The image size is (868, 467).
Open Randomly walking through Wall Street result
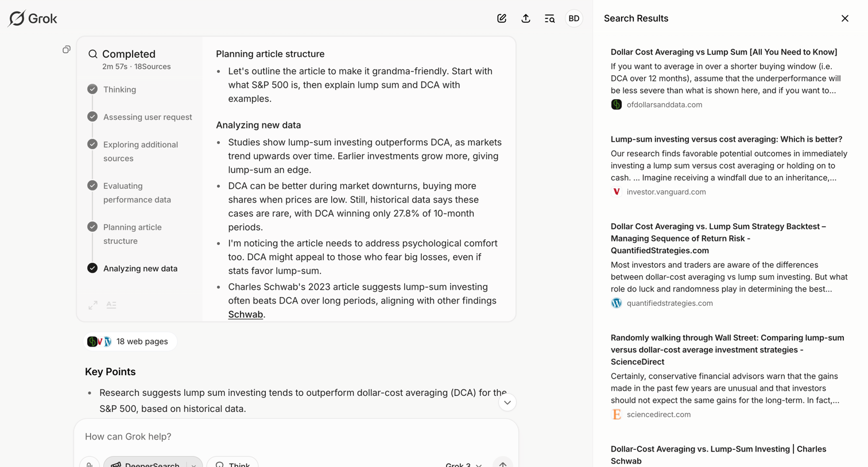click(x=727, y=349)
